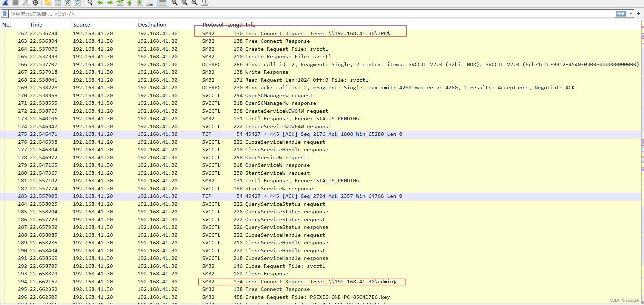Screen dimensions: 644x305
Task: Click the packet minimap scrollbar on right edge
Action: point(642,162)
